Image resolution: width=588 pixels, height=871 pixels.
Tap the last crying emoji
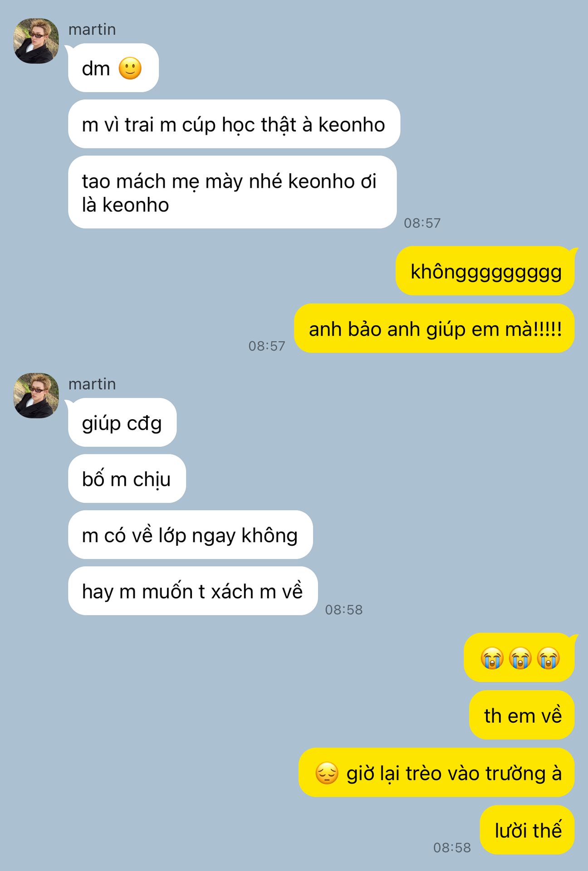pyautogui.click(x=548, y=658)
